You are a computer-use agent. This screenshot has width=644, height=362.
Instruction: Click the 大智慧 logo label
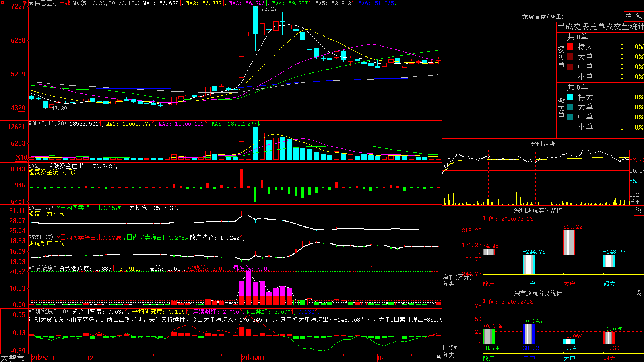pyautogui.click(x=12, y=358)
